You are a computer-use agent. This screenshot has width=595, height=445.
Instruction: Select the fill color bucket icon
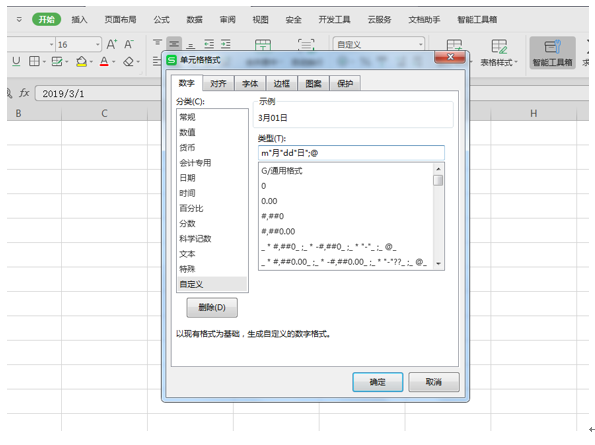81,61
